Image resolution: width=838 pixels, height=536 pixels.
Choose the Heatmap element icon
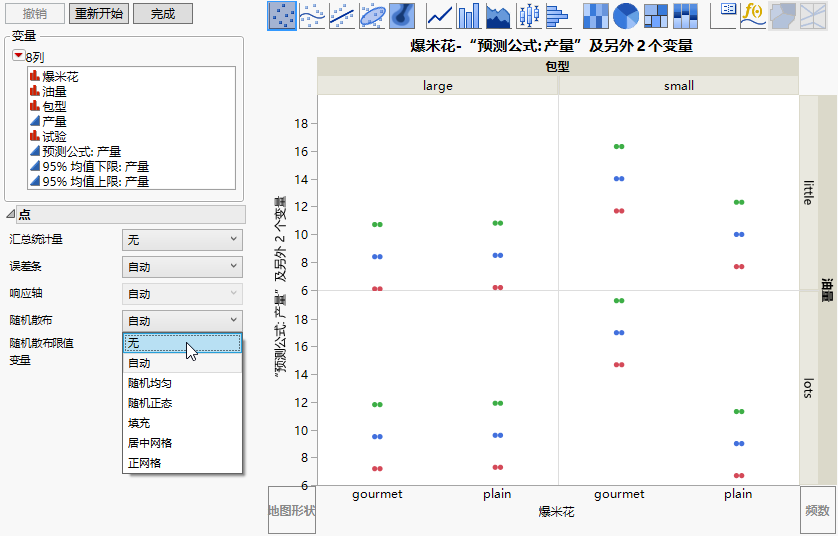point(596,15)
